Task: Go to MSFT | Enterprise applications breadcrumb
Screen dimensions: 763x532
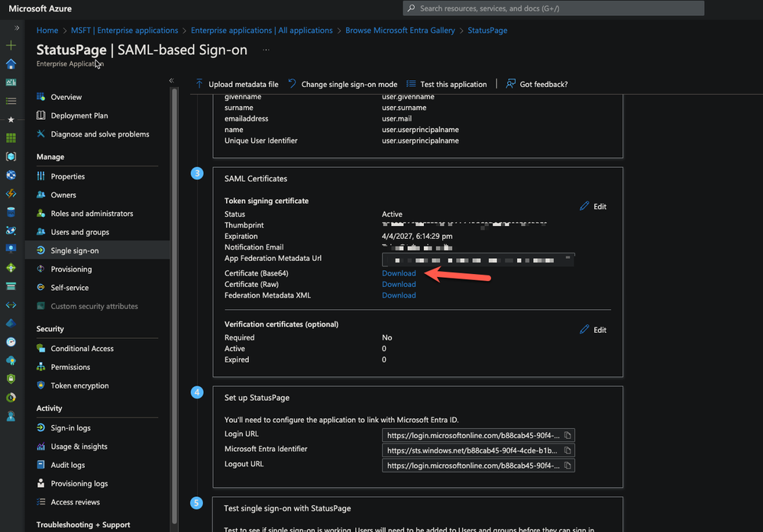Action: (124, 31)
